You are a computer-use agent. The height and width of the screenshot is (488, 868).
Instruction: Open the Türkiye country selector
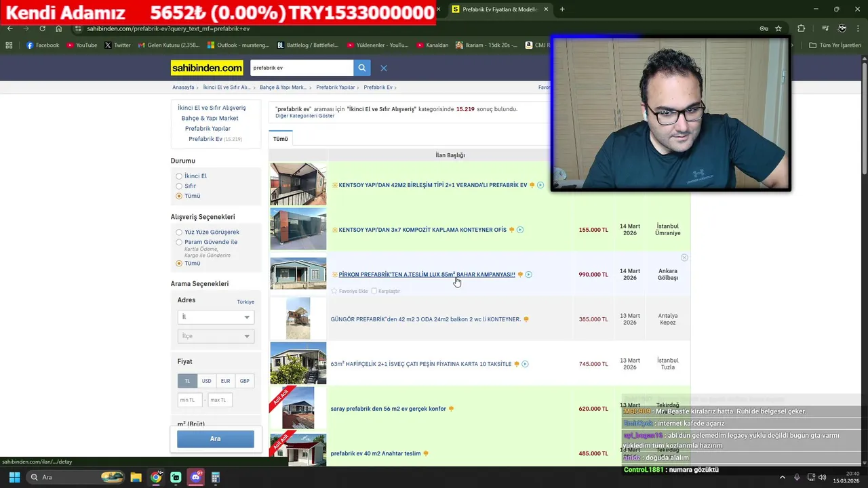(245, 302)
